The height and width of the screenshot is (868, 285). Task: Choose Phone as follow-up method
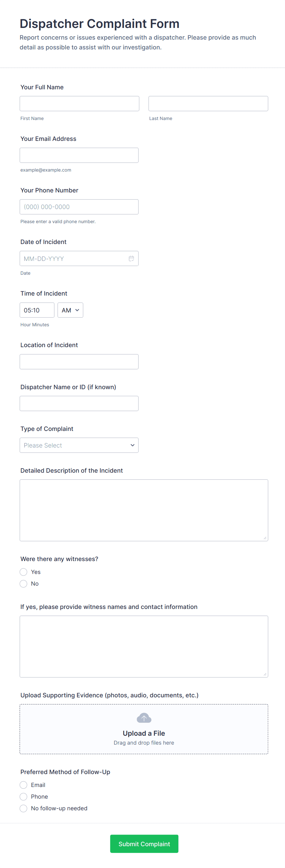(x=24, y=796)
